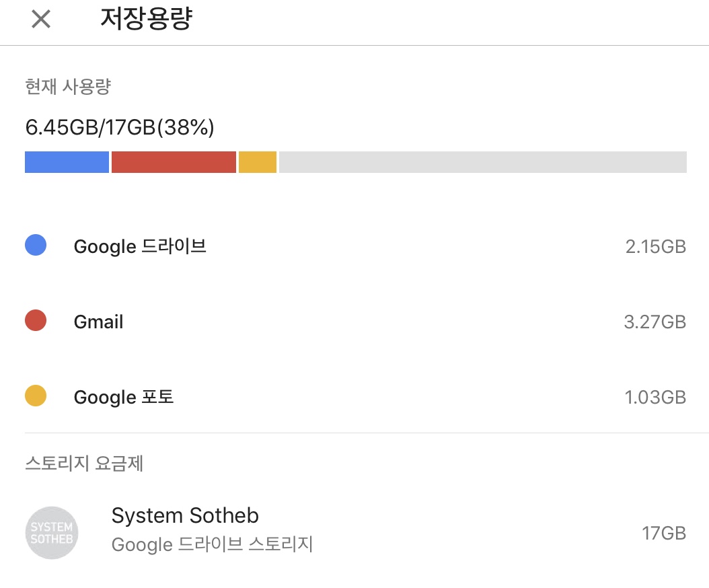Click the System Sotheb avatar icon
The image size is (709, 588).
click(x=52, y=533)
